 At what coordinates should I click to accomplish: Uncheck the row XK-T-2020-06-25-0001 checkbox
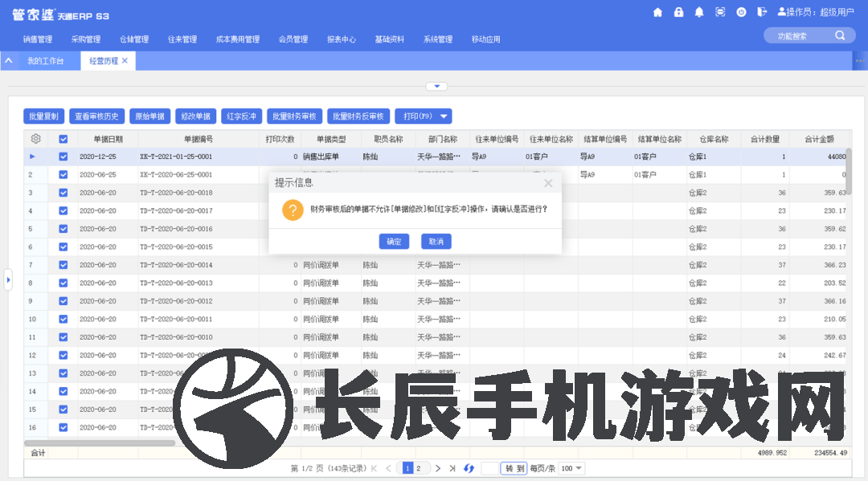[63, 175]
